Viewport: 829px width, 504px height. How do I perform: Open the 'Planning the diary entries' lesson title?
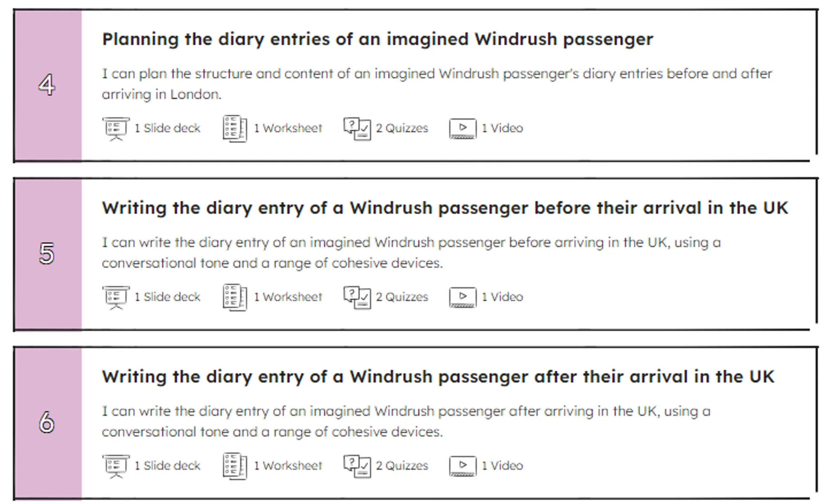point(377,39)
